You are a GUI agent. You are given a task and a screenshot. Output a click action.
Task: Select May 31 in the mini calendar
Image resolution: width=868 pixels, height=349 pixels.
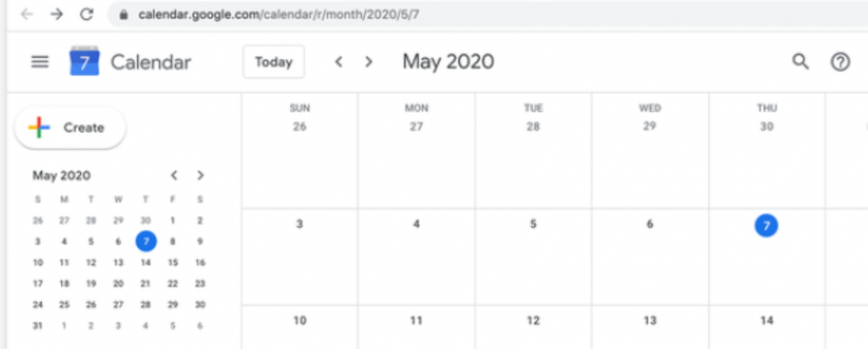pyautogui.click(x=38, y=326)
